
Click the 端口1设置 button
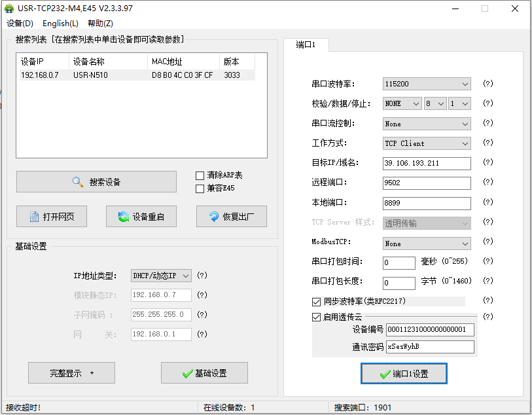403,373
